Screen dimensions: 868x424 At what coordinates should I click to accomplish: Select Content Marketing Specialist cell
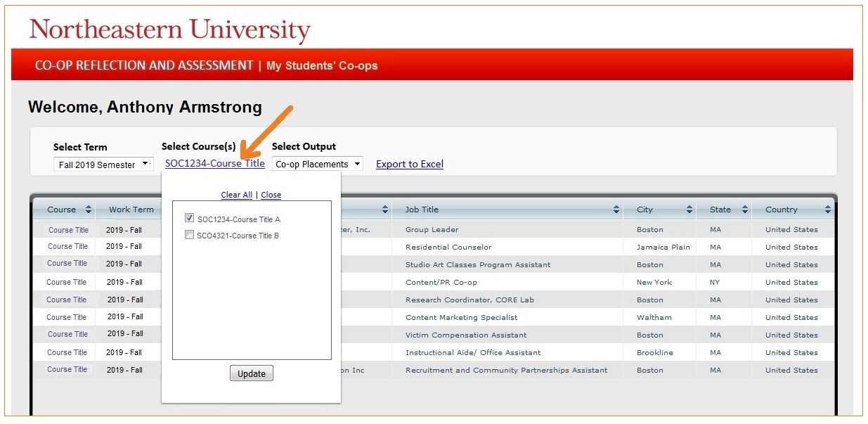coord(461,318)
